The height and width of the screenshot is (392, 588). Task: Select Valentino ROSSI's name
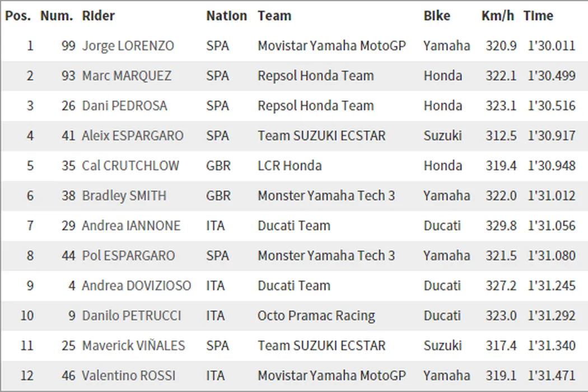click(x=129, y=375)
